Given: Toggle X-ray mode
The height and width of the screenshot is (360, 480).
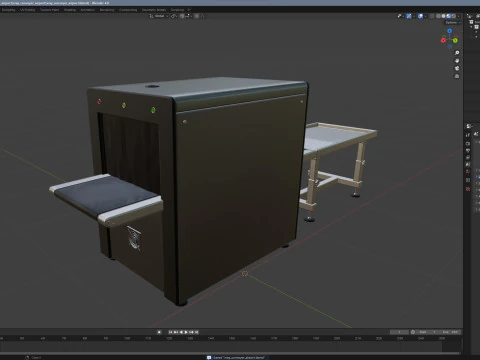Looking at the screenshot, I should [432, 16].
